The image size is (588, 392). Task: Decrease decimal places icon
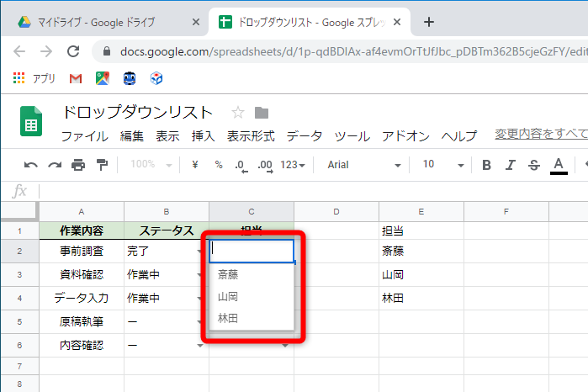click(241, 166)
